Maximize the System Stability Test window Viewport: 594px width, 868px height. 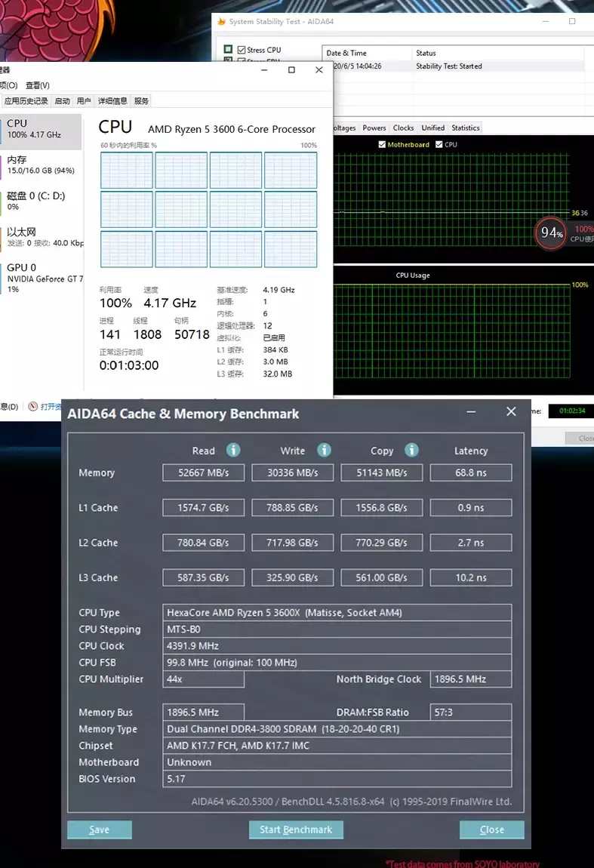coord(572,22)
